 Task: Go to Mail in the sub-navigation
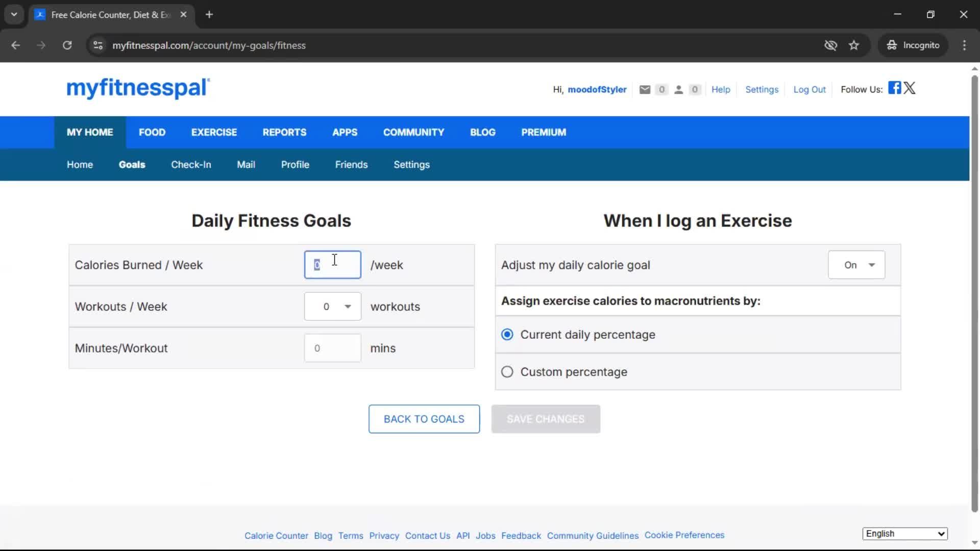click(x=246, y=165)
